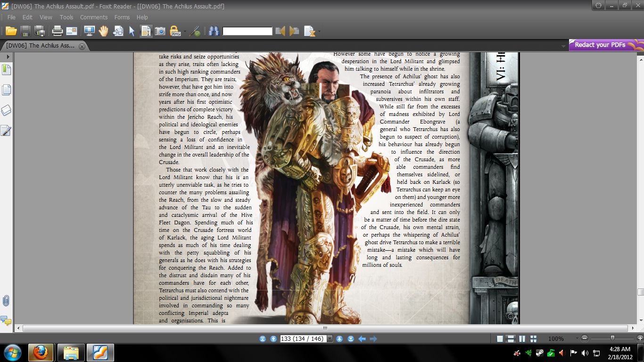The height and width of the screenshot is (362, 644).
Task: Open the Bookmarks panel
Action: pyautogui.click(x=6, y=70)
